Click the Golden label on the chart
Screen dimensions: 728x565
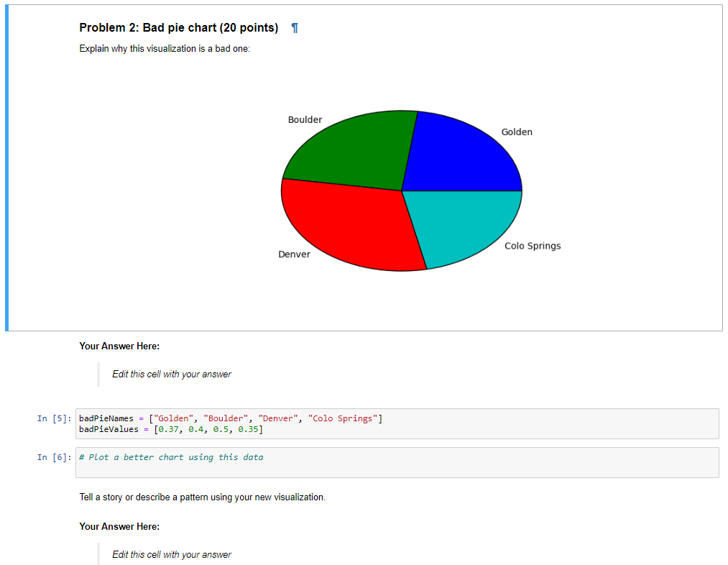[517, 132]
